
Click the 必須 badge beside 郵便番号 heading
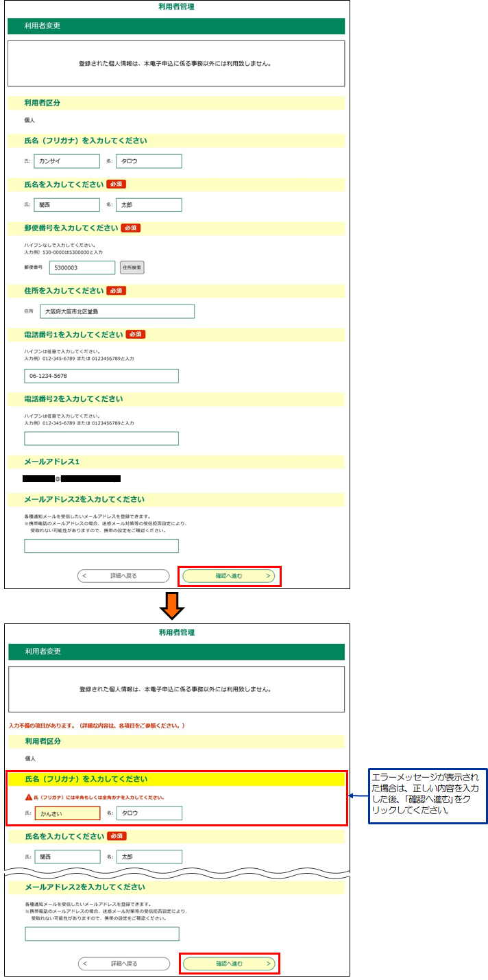130,228
